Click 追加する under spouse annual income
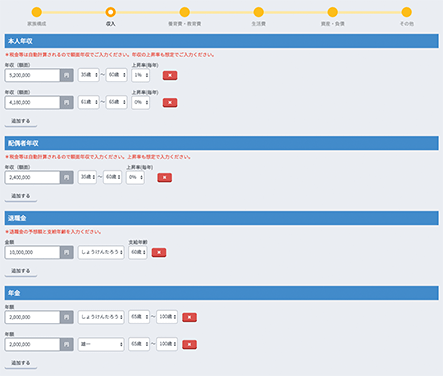 coord(21,196)
